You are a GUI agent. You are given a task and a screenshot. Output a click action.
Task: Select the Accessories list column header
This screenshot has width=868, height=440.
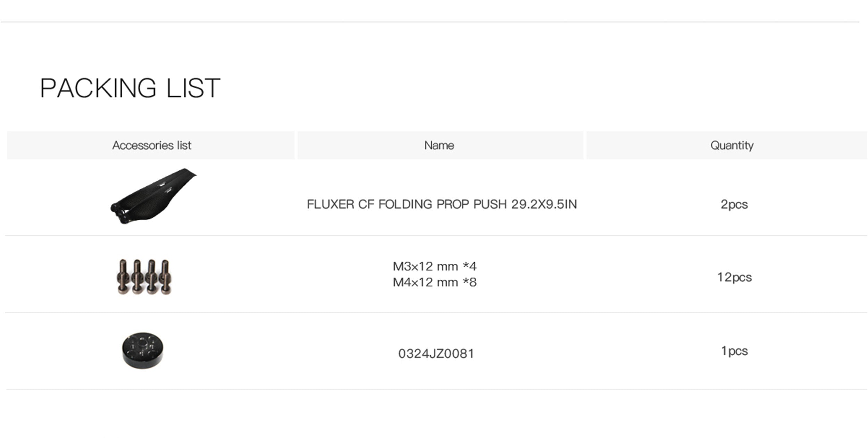151,145
